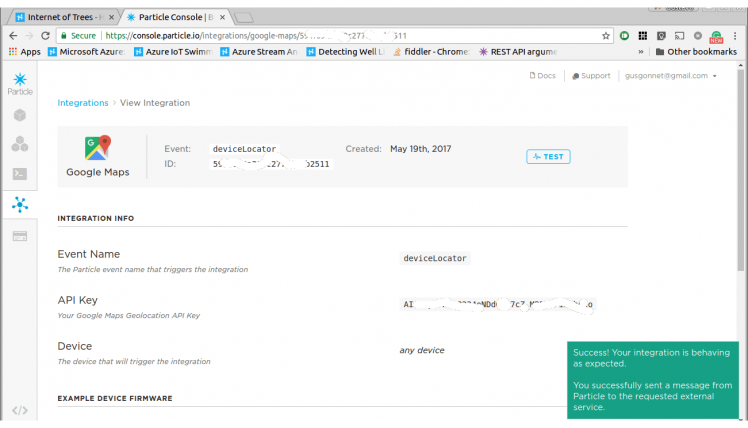748x428 pixels.
Task: Go back with the browser back arrow
Action: pos(13,35)
